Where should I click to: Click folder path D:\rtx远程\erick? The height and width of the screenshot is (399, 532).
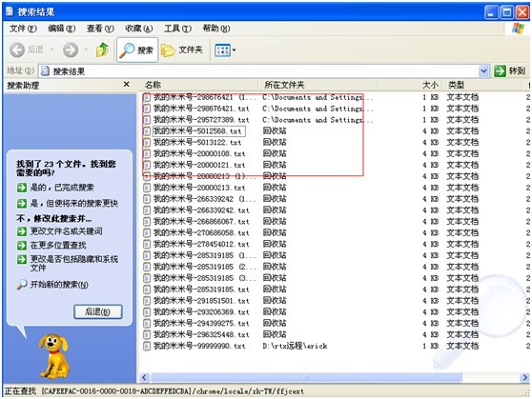[x=295, y=346]
